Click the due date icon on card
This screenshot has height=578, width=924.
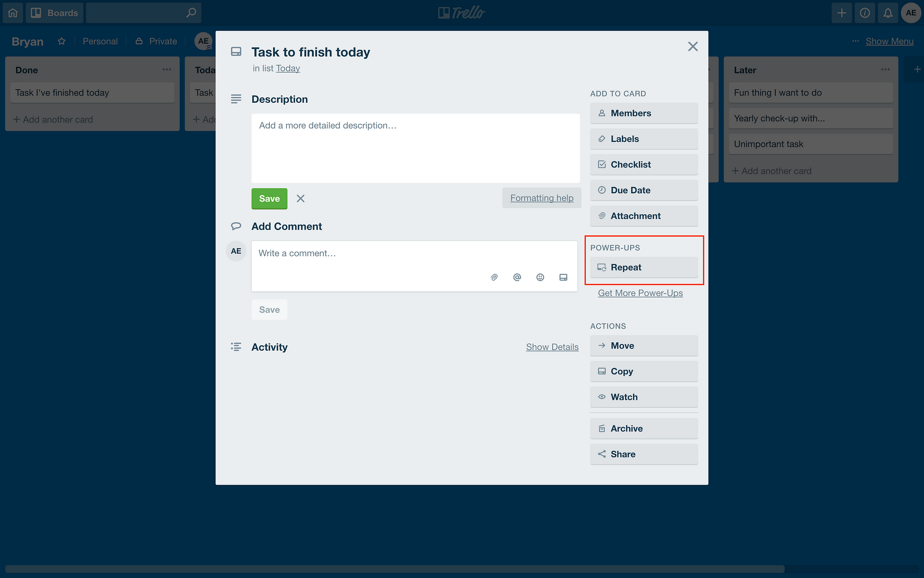coord(600,190)
